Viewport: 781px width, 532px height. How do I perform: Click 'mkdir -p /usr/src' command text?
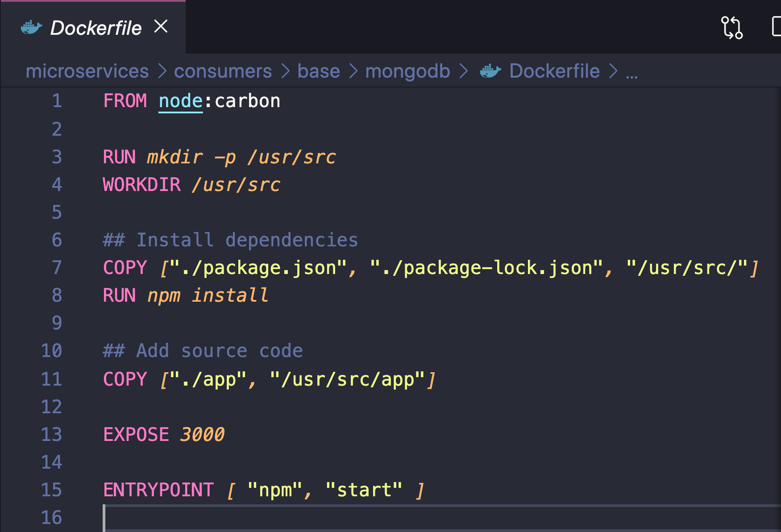pyautogui.click(x=241, y=157)
